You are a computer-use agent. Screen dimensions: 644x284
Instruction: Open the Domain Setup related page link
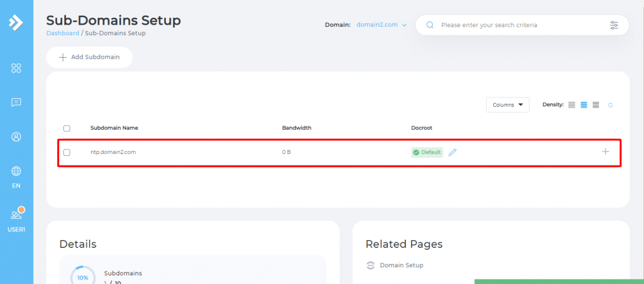401,265
